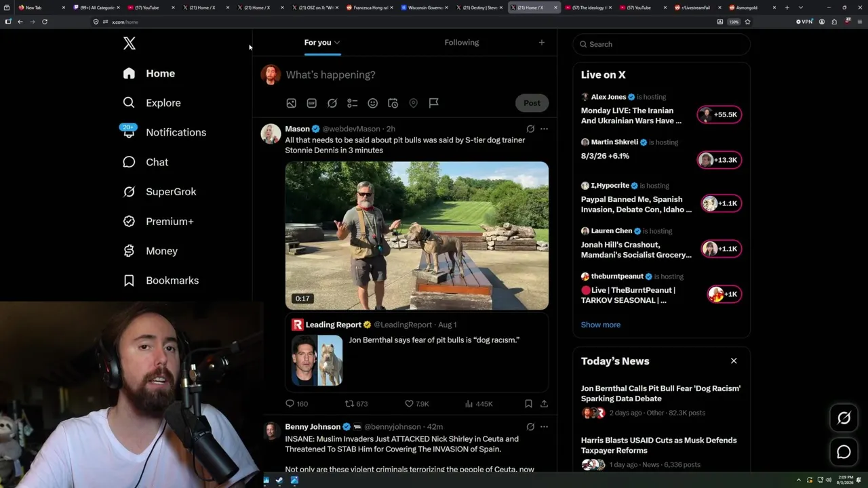Open the Steam icon on the taskbar

(x=279, y=481)
